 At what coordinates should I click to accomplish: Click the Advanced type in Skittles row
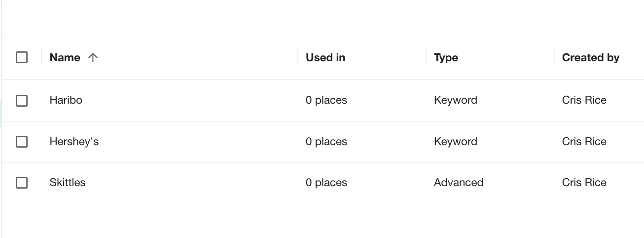[x=458, y=183]
